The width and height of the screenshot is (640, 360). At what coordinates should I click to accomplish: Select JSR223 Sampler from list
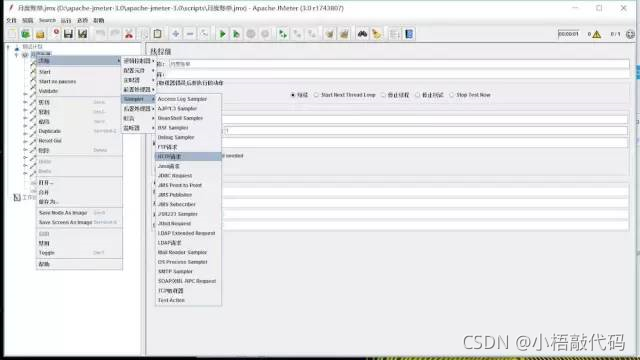coord(188,214)
